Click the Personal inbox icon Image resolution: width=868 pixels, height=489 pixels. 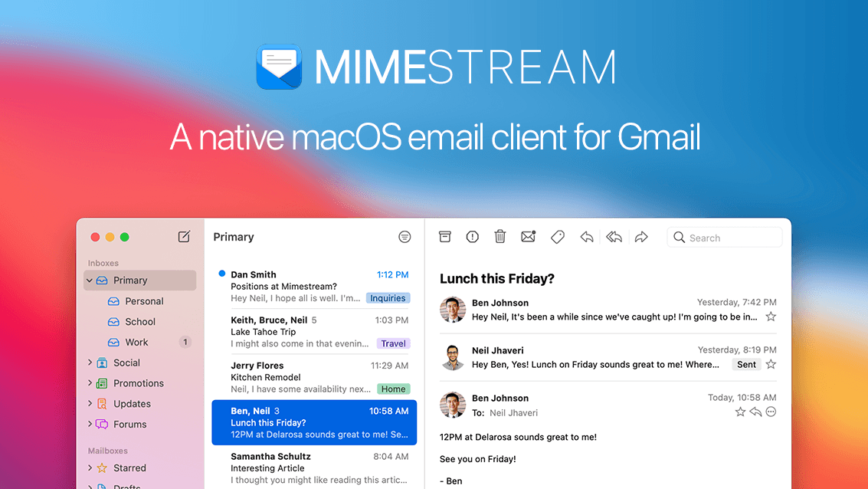click(x=113, y=301)
